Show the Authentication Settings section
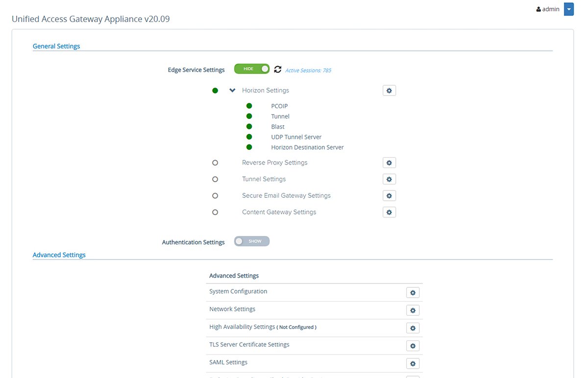The width and height of the screenshot is (588, 378). tap(251, 241)
